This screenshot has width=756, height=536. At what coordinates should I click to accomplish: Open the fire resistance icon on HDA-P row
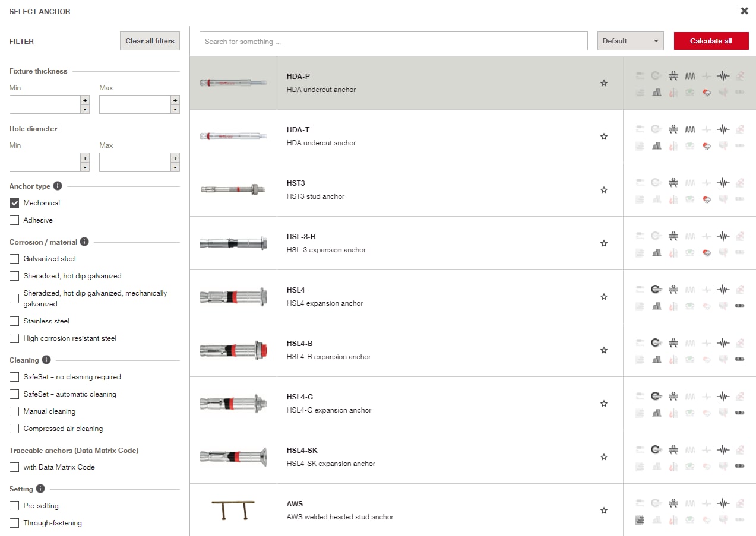tap(673, 92)
